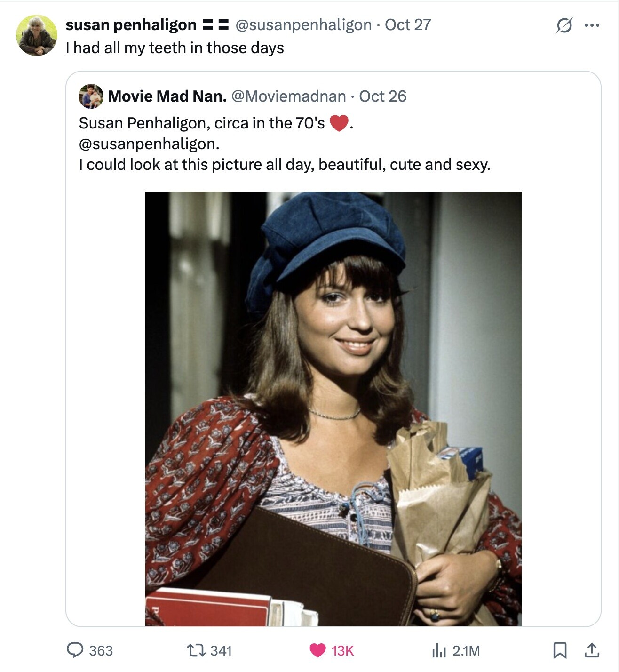This screenshot has height=672, width=619.
Task: Click the @Moviemadnan handle
Action: click(289, 96)
